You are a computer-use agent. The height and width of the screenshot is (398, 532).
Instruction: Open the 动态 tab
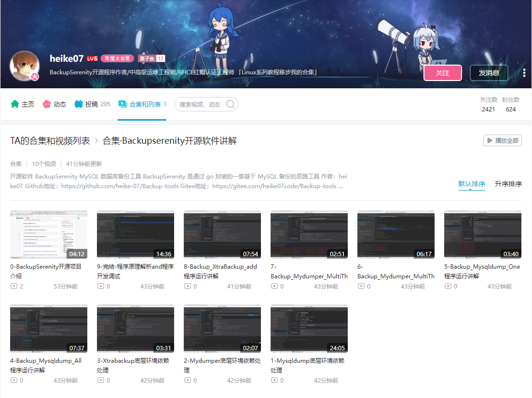coord(55,104)
